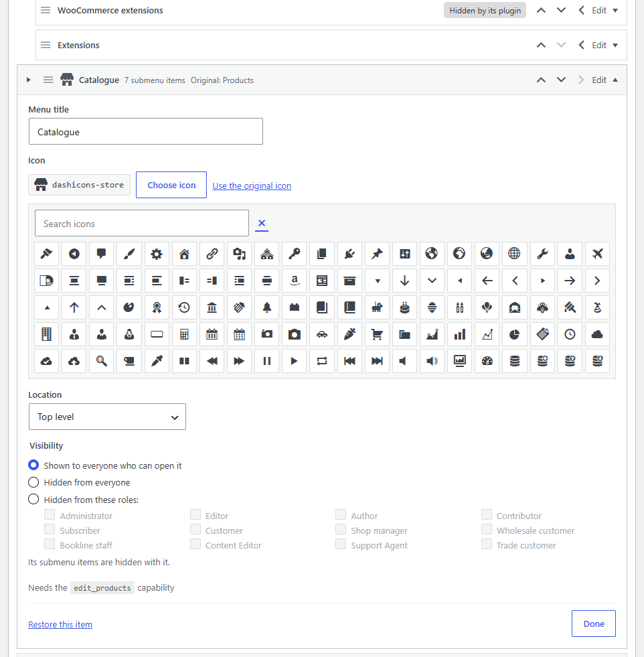
Task: Click the dashicons-store icon badge
Action: pos(79,185)
